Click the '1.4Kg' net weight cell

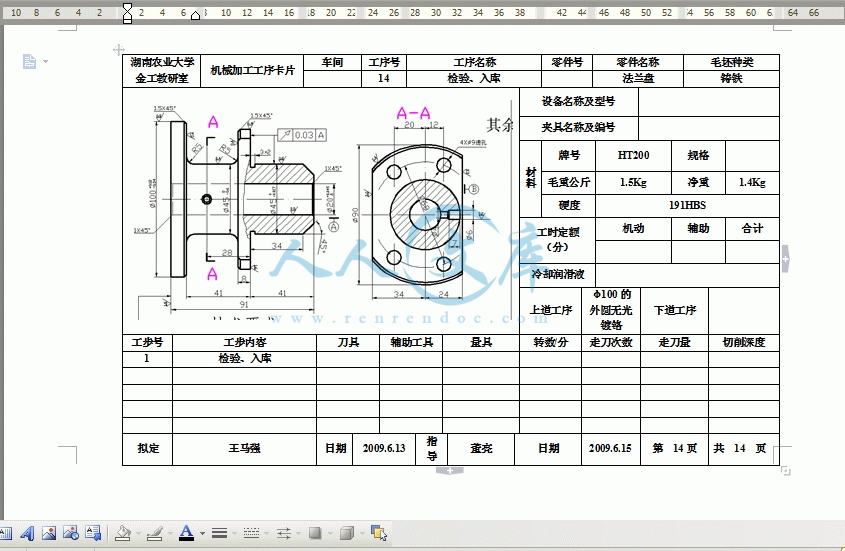click(x=752, y=183)
